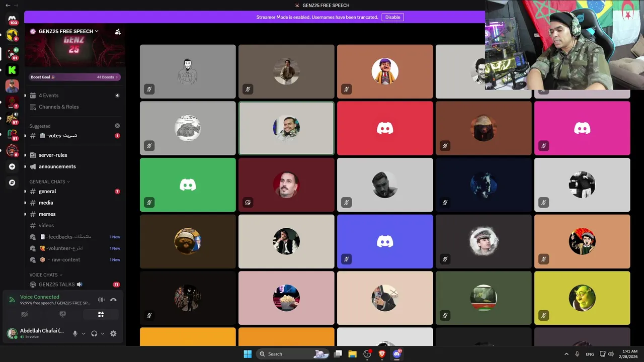Join GENZ25 TALKS stage channel

[74, 284]
